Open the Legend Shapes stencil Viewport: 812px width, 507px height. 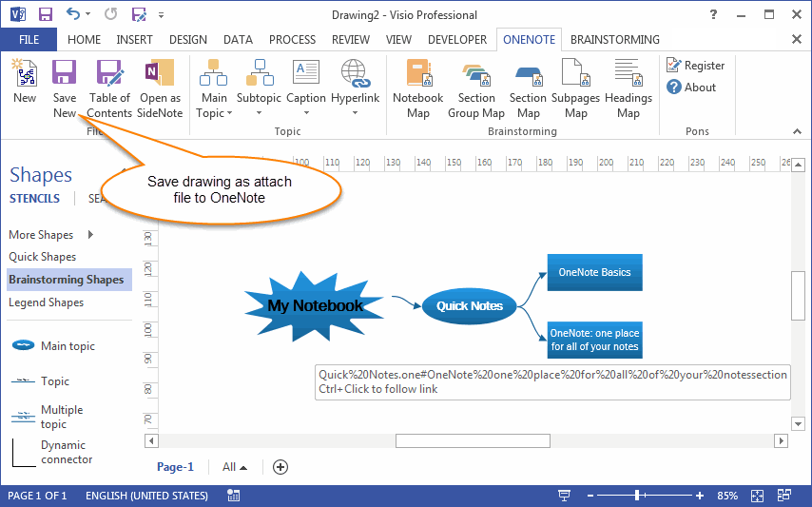coord(46,302)
